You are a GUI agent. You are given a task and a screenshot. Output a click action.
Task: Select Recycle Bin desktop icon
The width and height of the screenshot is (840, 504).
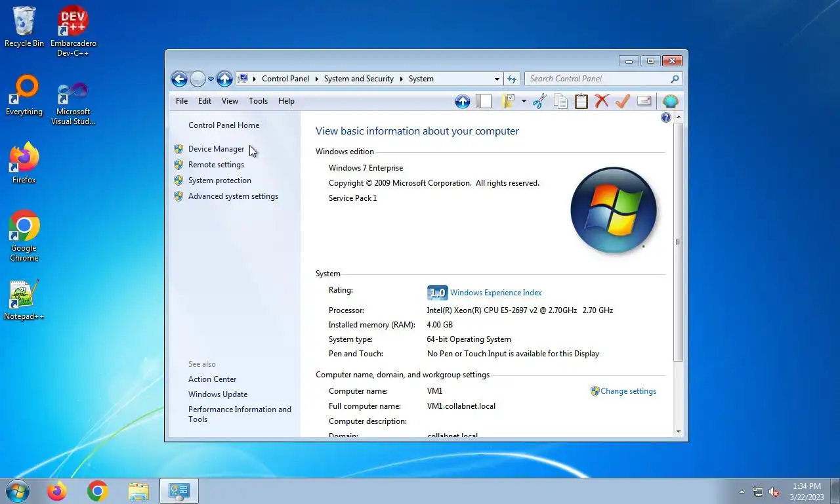coord(24,27)
